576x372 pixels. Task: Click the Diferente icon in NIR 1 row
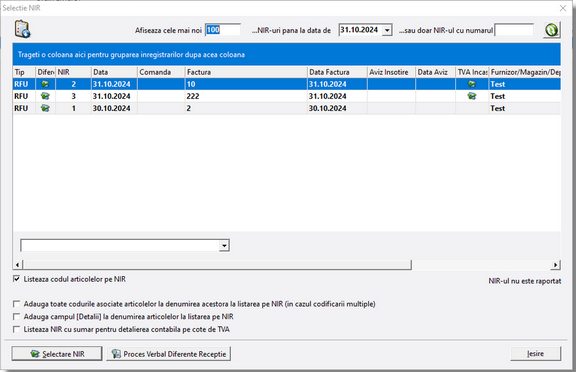coord(45,108)
